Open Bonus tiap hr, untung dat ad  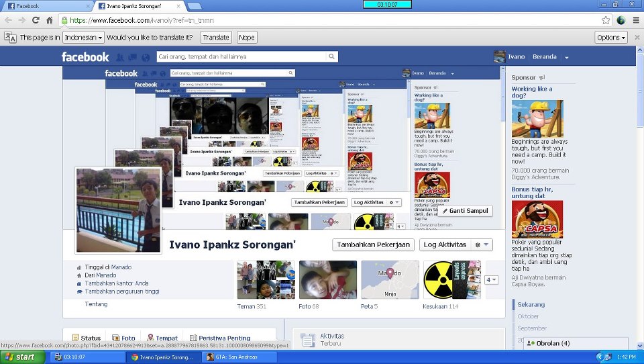point(532,193)
